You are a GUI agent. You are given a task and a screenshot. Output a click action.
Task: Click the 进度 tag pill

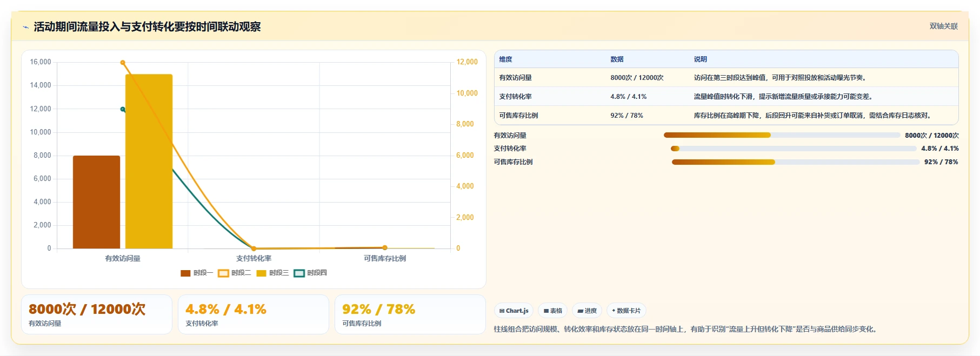tap(587, 311)
